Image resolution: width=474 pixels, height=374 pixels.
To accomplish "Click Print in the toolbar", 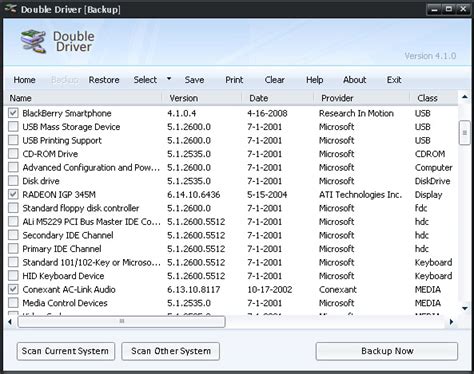I will pyautogui.click(x=234, y=80).
